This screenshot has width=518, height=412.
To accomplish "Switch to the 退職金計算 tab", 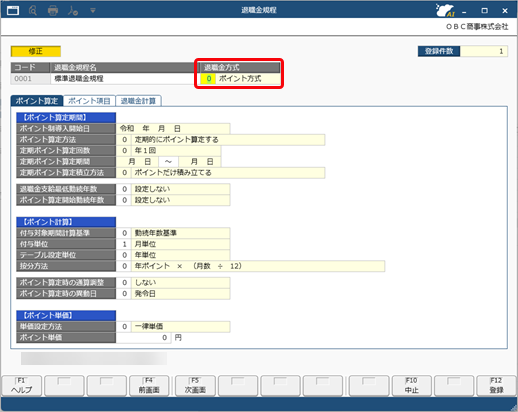I will point(138,101).
